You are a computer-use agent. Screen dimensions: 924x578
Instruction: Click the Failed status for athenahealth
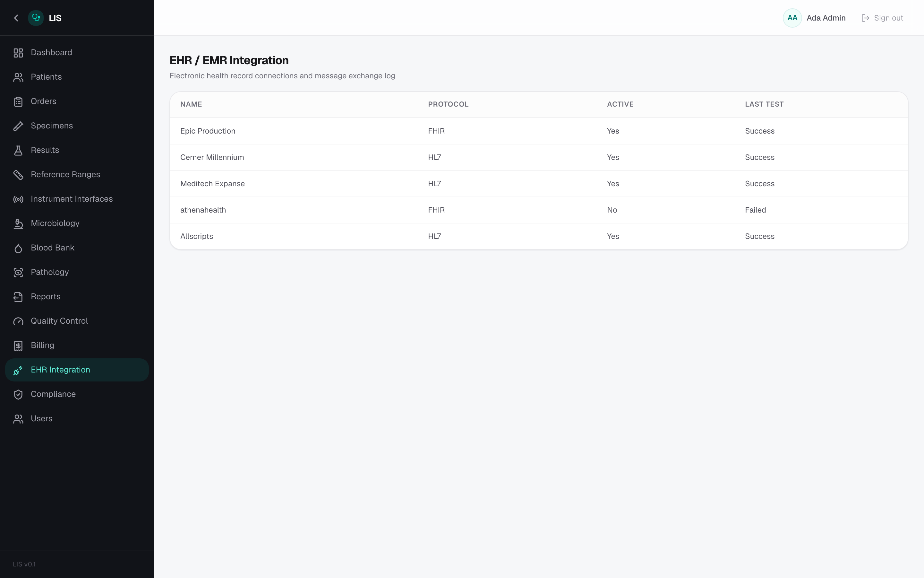click(755, 210)
